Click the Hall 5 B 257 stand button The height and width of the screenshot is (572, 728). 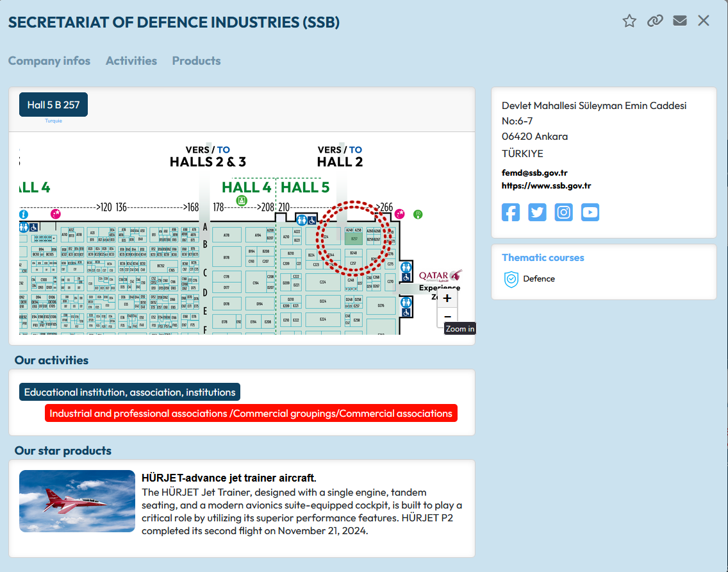pyautogui.click(x=53, y=105)
